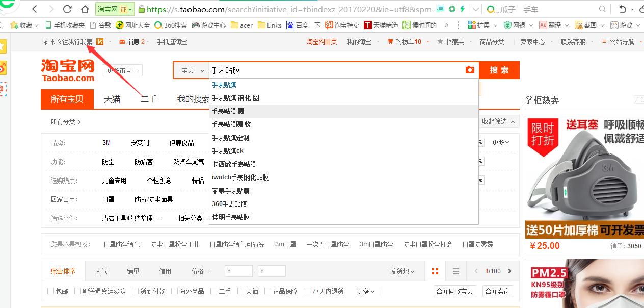This screenshot has width=644, height=308.
Task: Switch to the 二手 secondhand tab
Action: click(x=148, y=99)
